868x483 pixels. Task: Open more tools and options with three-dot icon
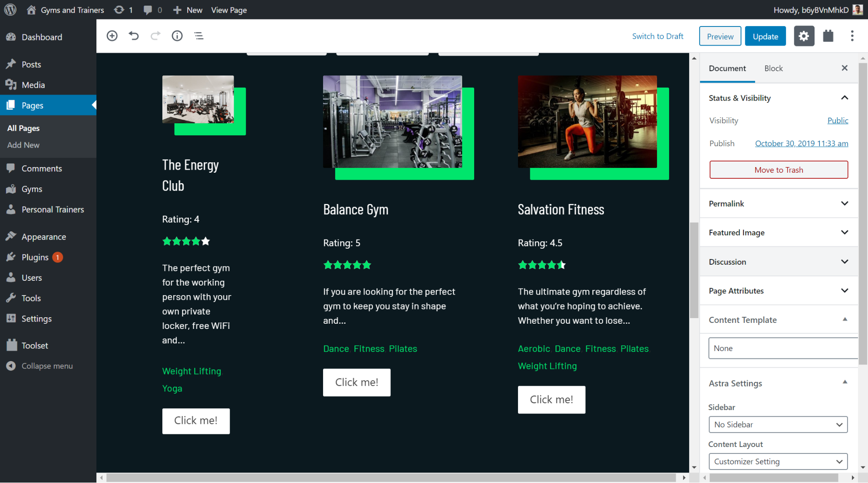coord(852,36)
